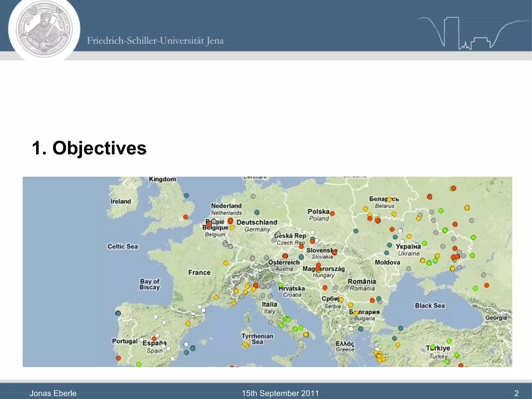Image resolution: width=532 pixels, height=399 pixels.
Task: Click the green marker left of Hrvatska
Action: (x=281, y=285)
